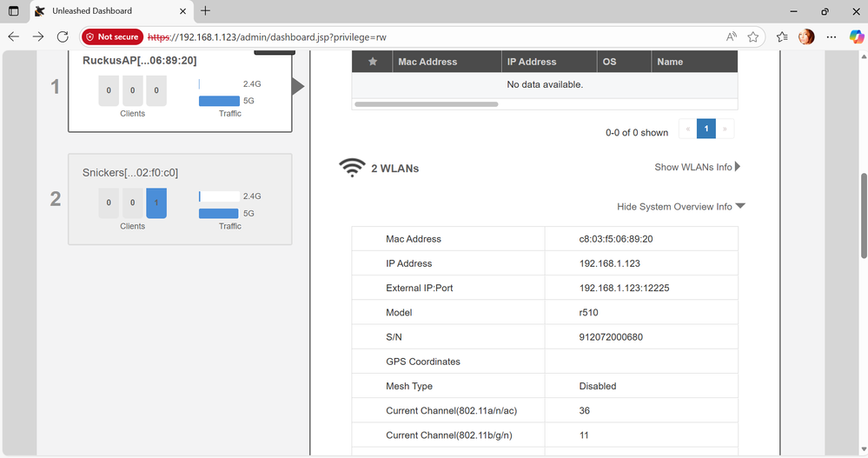Select External IP:Port value 192.168.1.123:12225
Viewport: 868px width, 458px height.
[x=624, y=288]
